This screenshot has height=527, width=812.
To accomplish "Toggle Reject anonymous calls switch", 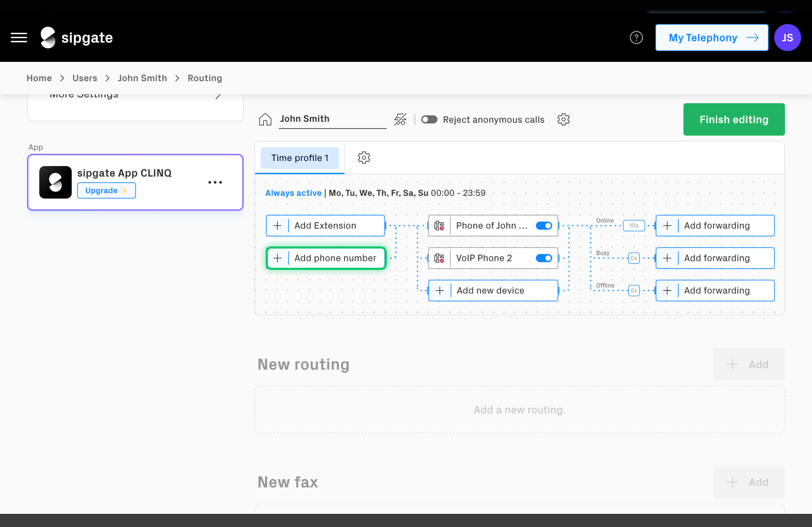I will (x=429, y=119).
